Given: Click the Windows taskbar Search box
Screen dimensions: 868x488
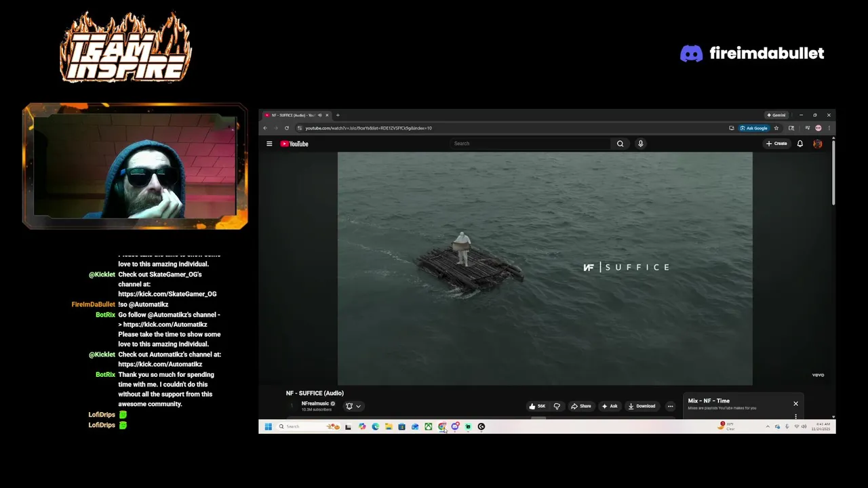Looking at the screenshot, I should [x=309, y=426].
